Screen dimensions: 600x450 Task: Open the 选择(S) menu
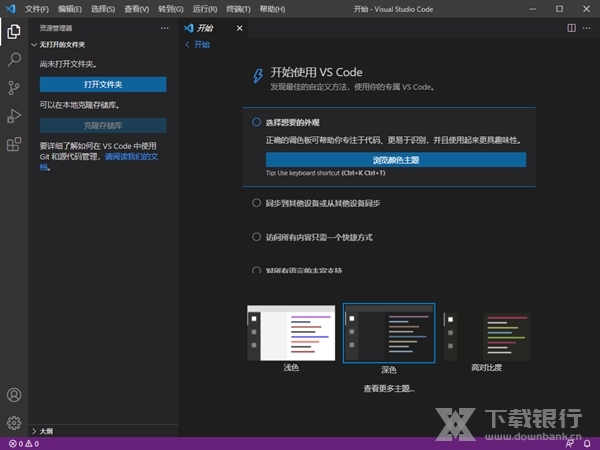click(103, 9)
